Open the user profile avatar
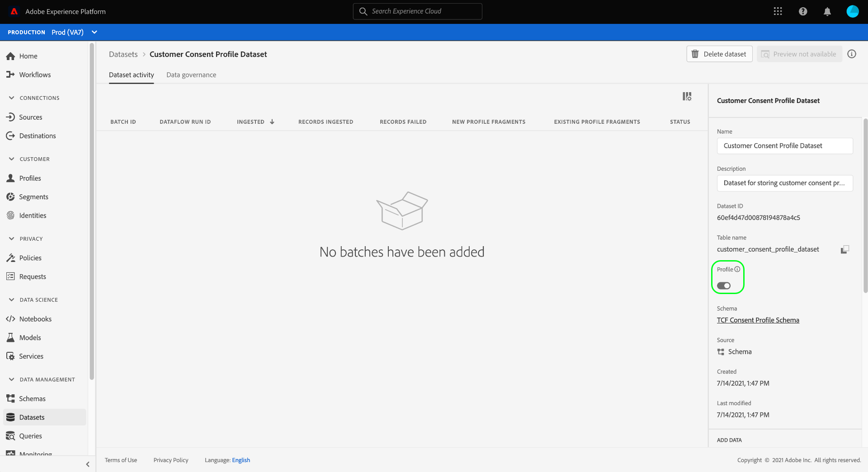This screenshot has width=868, height=472. point(853,11)
